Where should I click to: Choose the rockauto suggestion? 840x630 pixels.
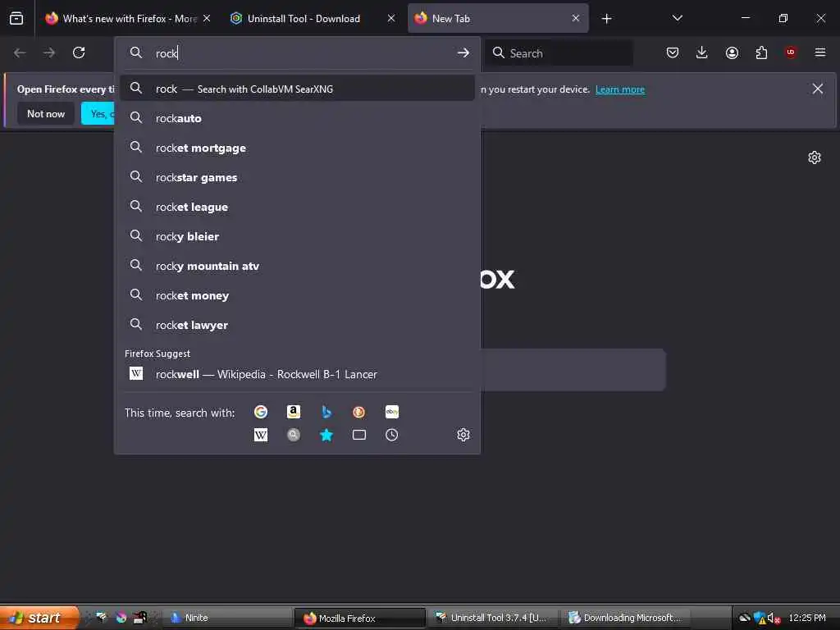tap(297, 118)
